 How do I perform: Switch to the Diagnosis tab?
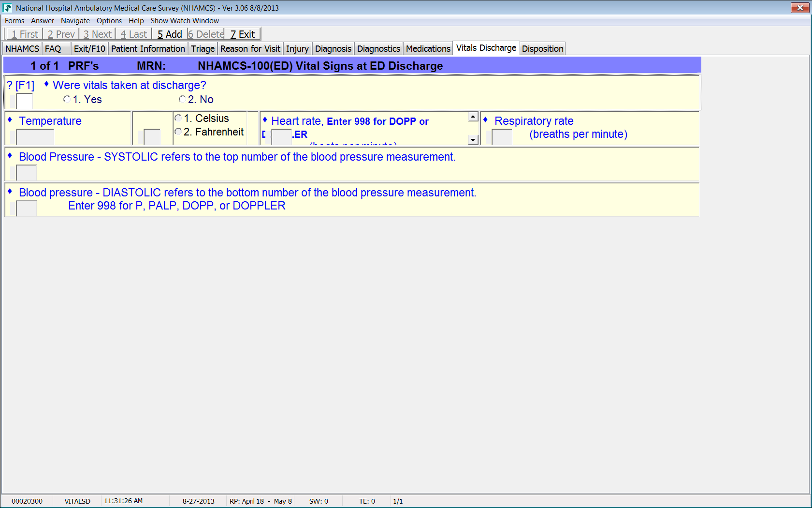coord(333,49)
